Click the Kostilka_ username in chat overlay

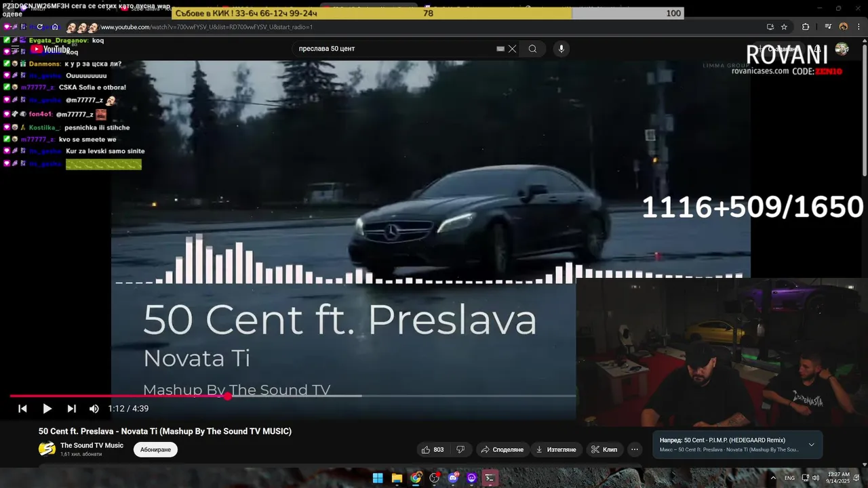45,127
